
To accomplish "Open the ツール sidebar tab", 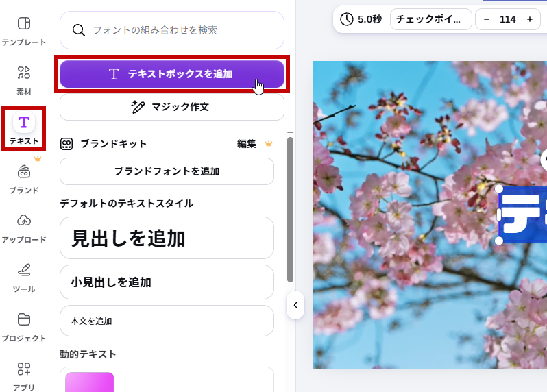I will tap(24, 278).
